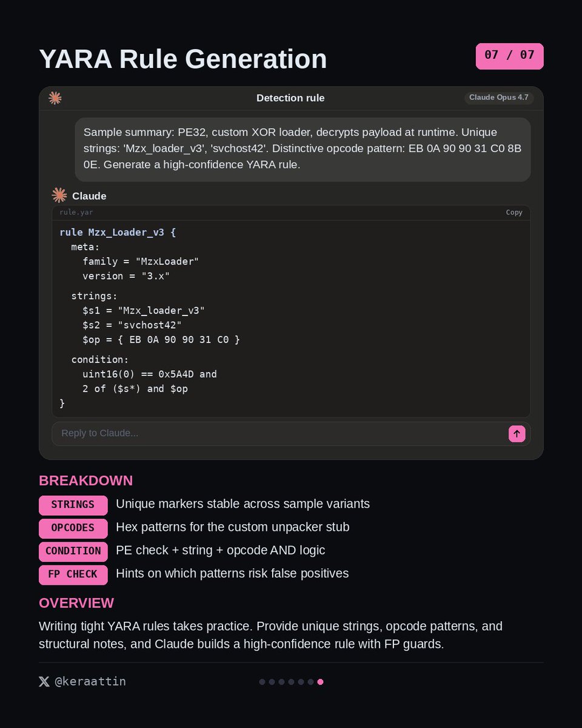The height and width of the screenshot is (728, 582).
Task: Click the $op hex pattern line
Action: pyautogui.click(x=161, y=340)
